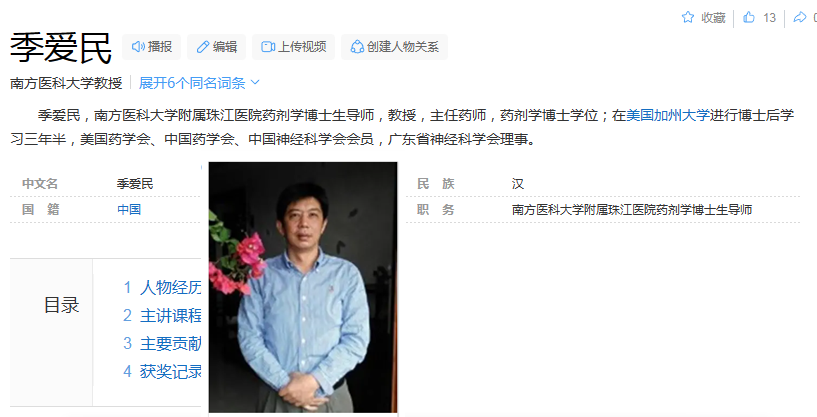Expand the 6 same-name entries chevron
This screenshot has height=417, width=817.
click(x=255, y=82)
